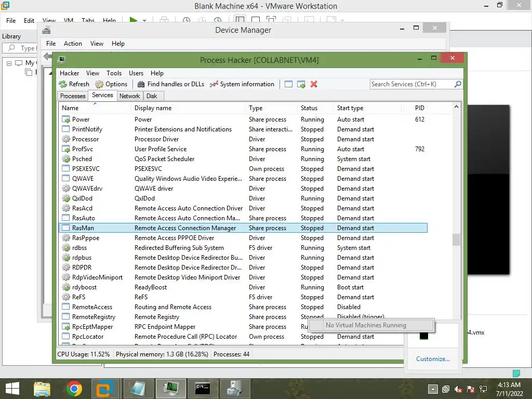Viewport: 532px width, 399px height.
Task: Open Process Hacker Help menu
Action: tap(157, 73)
